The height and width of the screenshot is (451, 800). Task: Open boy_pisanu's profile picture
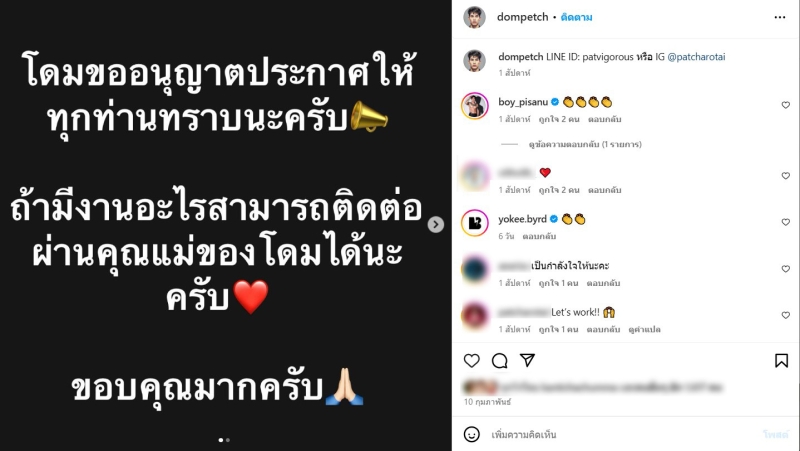[474, 106]
